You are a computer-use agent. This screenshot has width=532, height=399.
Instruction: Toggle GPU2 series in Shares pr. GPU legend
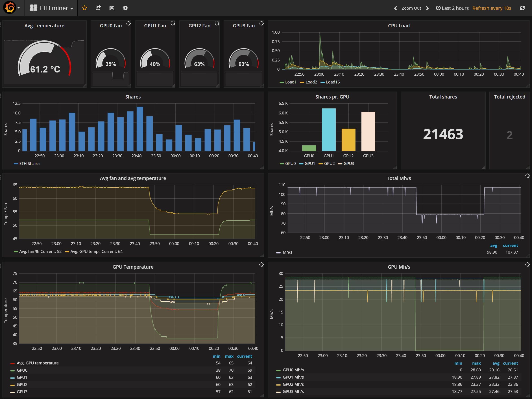(x=329, y=164)
